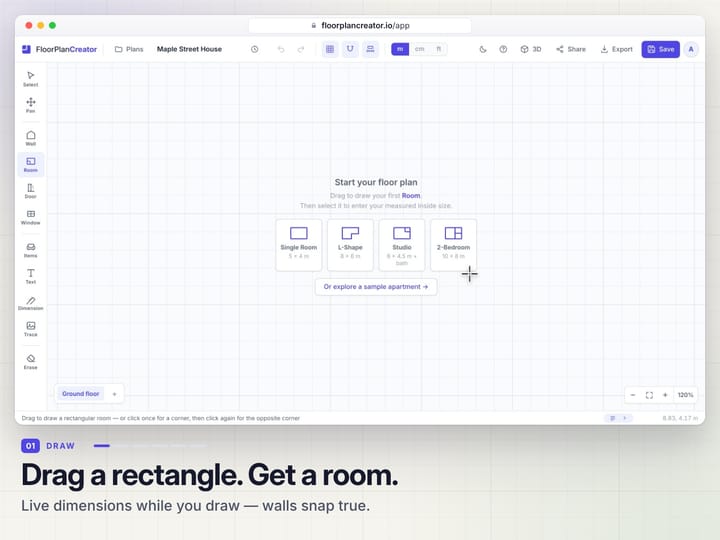Image resolution: width=720 pixels, height=540 pixels.
Task: Switch to dark mode moon icon
Action: [x=483, y=49]
